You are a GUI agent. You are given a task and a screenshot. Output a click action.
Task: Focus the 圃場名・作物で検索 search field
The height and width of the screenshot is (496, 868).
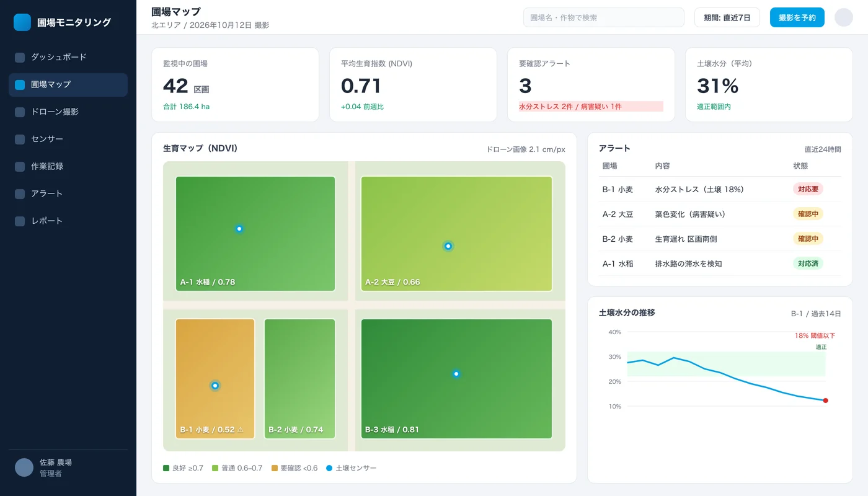pos(604,17)
